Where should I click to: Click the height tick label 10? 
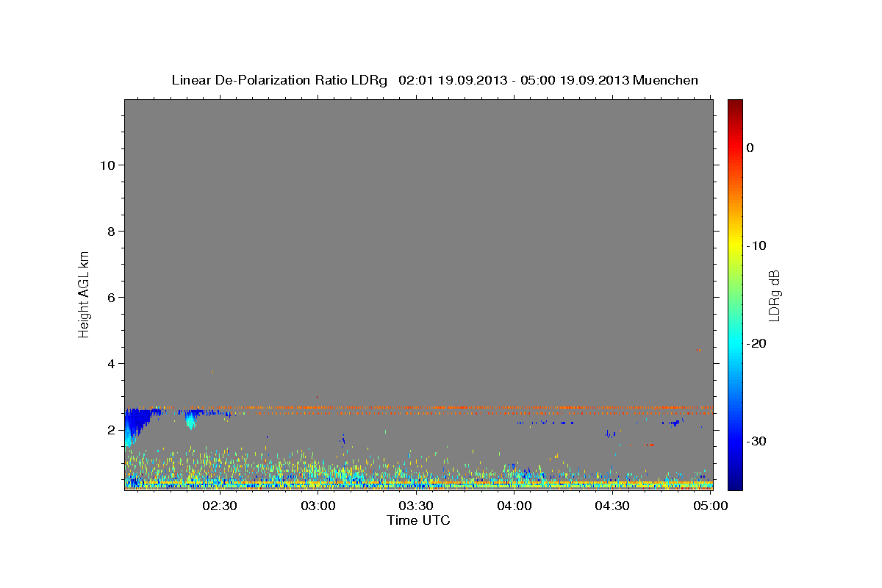click(x=109, y=165)
